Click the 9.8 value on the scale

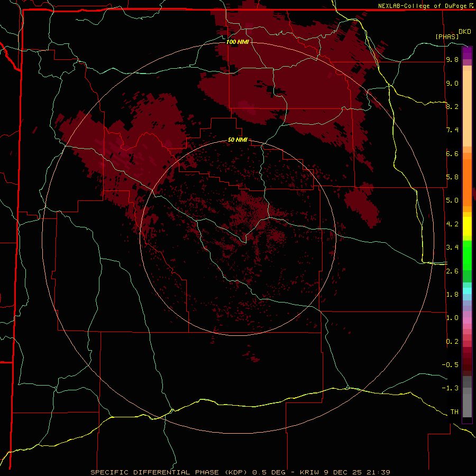(452, 60)
